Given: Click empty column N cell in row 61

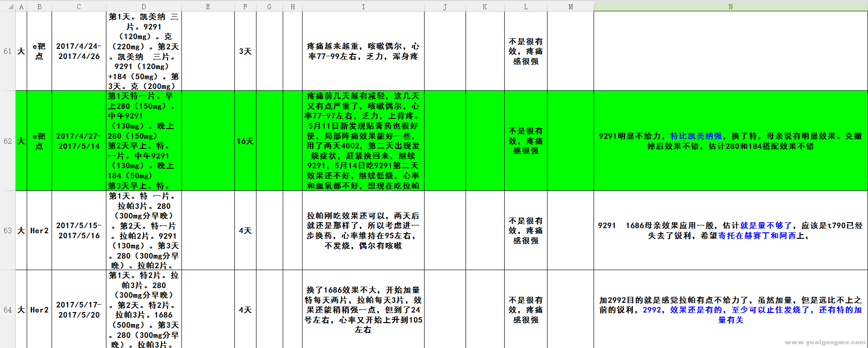Looking at the screenshot, I should (x=731, y=51).
